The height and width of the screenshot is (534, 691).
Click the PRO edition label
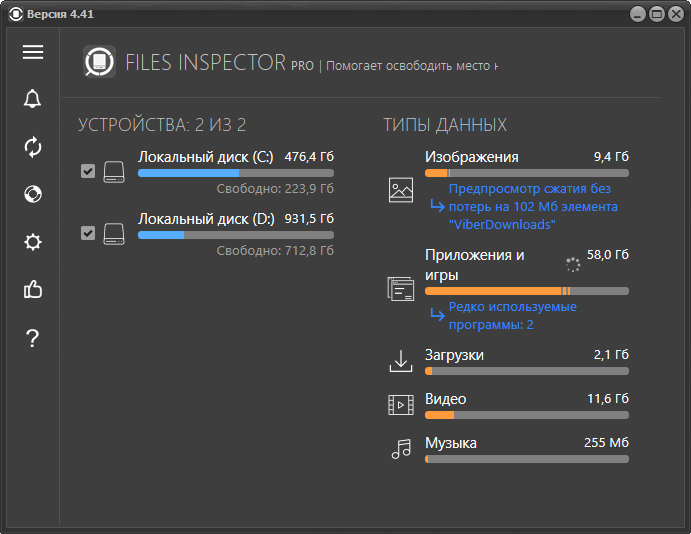(302, 66)
